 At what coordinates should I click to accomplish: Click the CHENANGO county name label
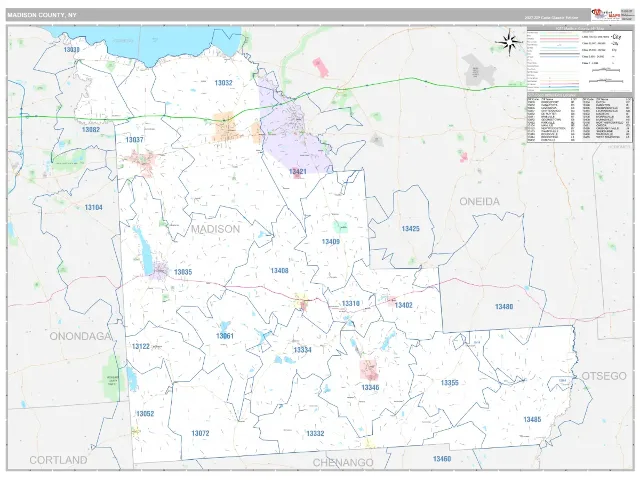point(343,462)
